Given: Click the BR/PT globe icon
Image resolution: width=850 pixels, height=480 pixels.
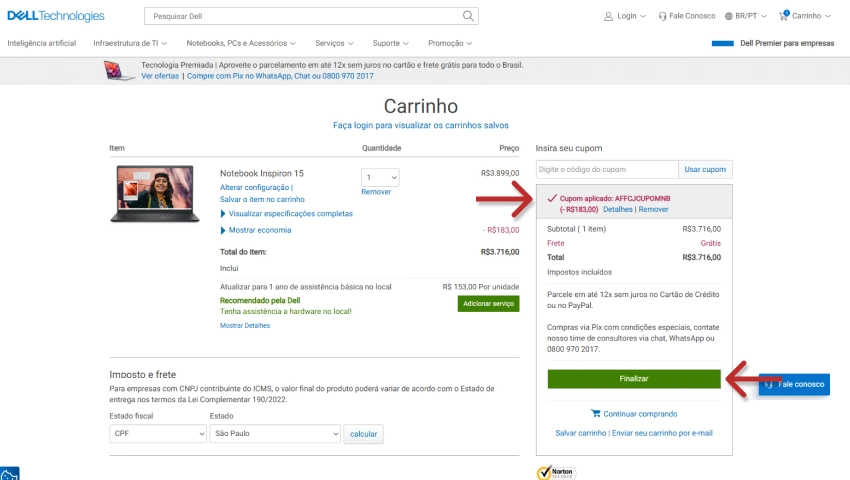Looking at the screenshot, I should click(x=729, y=16).
